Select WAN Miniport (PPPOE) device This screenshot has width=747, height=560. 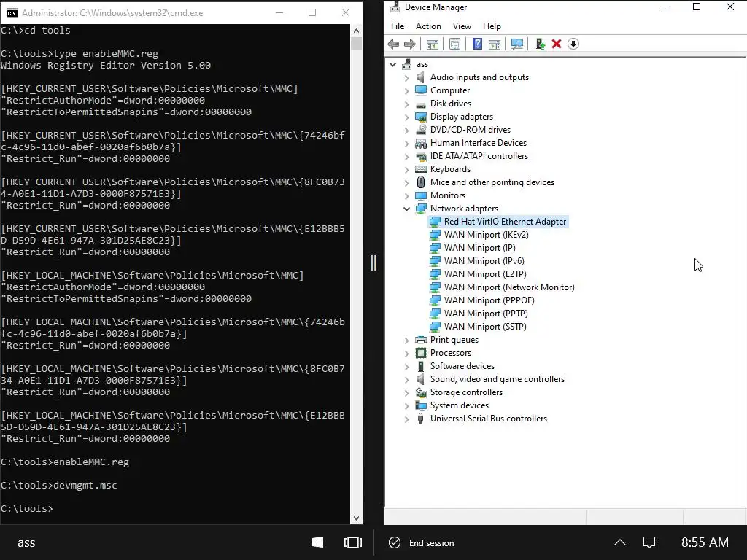tap(489, 300)
